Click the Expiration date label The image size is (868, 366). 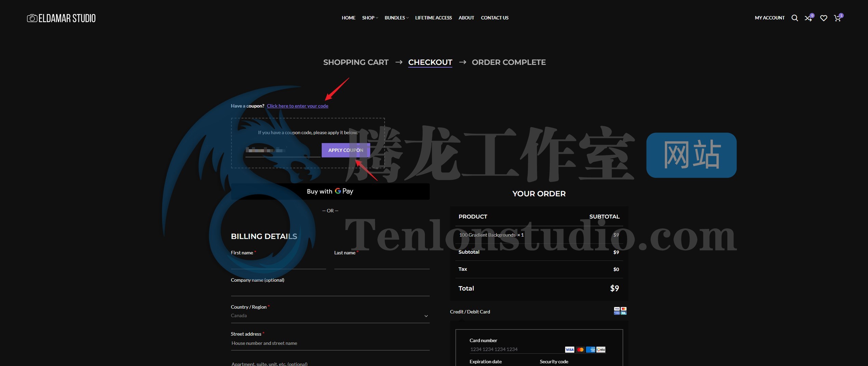485,362
